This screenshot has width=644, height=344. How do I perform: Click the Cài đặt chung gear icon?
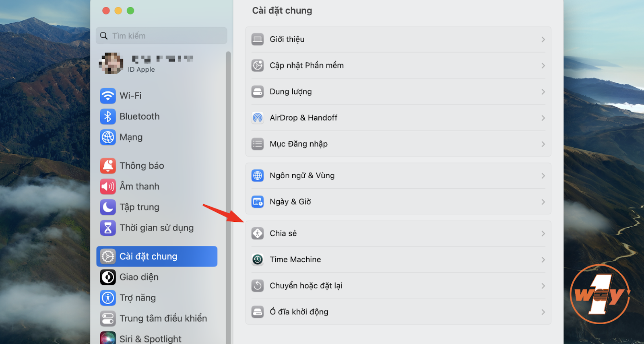click(108, 256)
